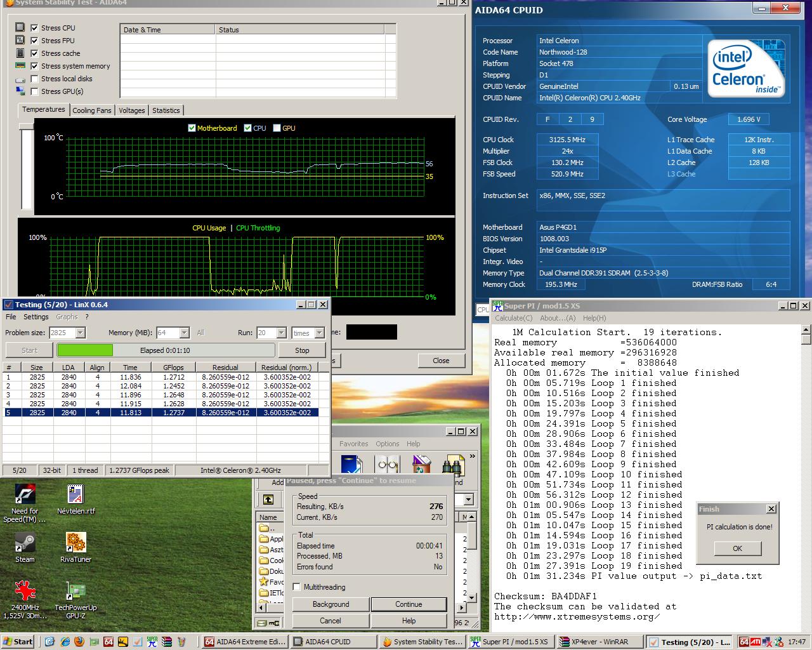Toggle the GPU temperature graph checkbox
Screen dimensions: 812x650
[x=277, y=128]
